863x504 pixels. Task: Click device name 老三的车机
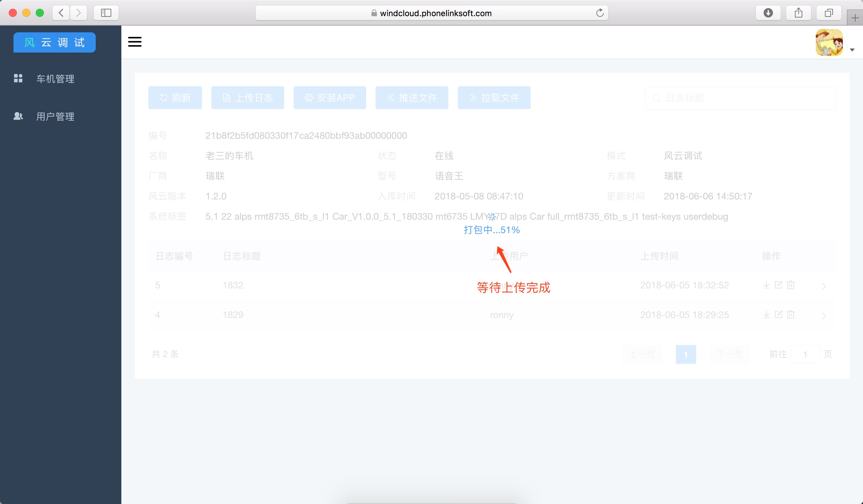[229, 156]
